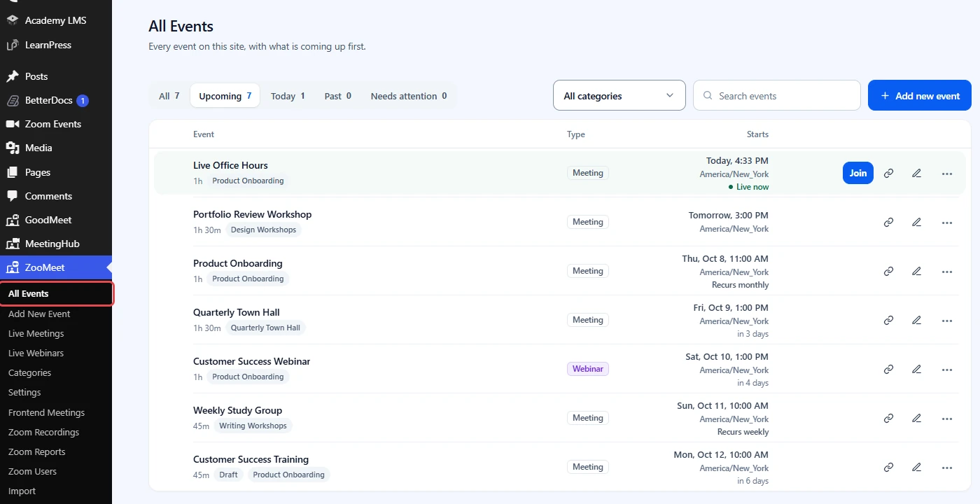980x504 pixels.
Task: Edit pencil icon for Customer Success Training
Action: point(916,467)
